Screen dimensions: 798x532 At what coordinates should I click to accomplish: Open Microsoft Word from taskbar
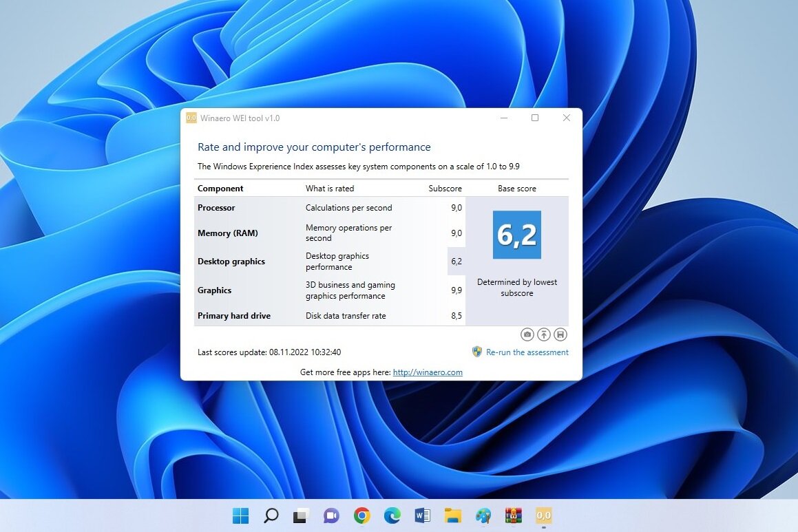[422, 515]
